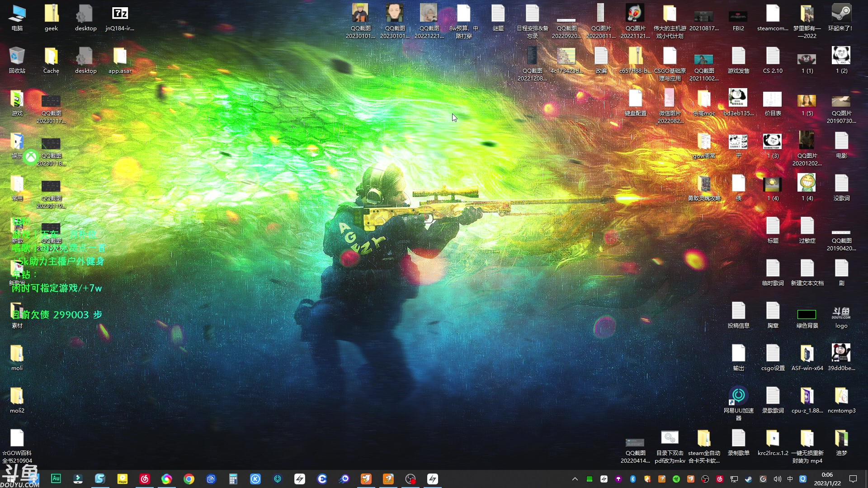This screenshot has height=488, width=868.
Task: Open the OBS Studio taskbar icon
Action: [x=410, y=479]
